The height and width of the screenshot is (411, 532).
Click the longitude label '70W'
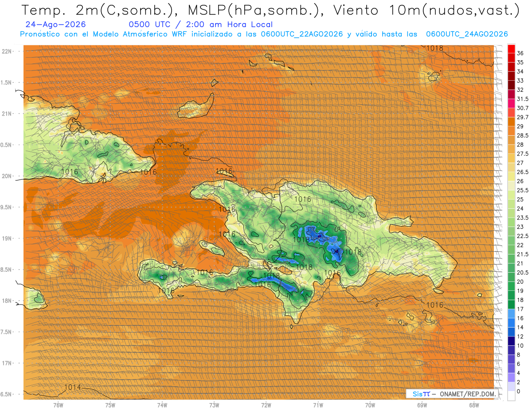click(370, 406)
